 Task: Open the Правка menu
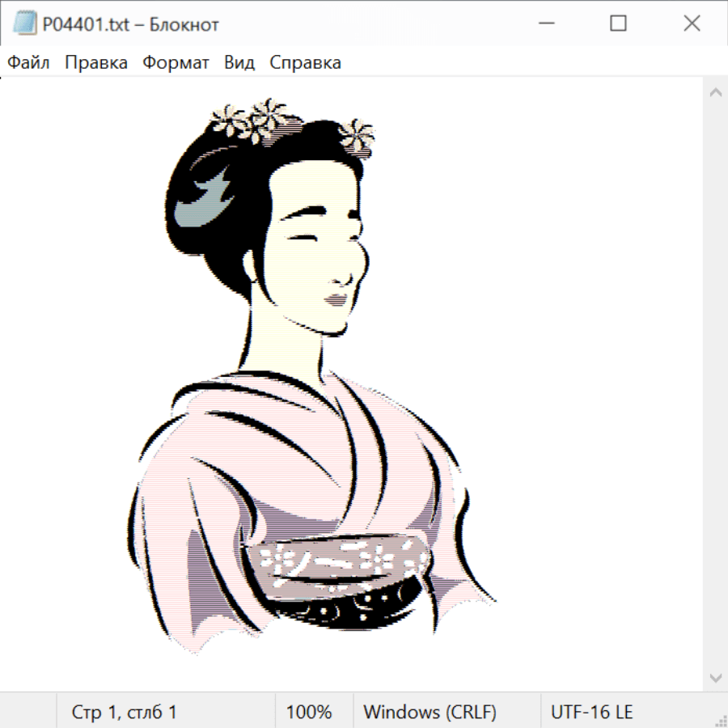tap(95, 63)
